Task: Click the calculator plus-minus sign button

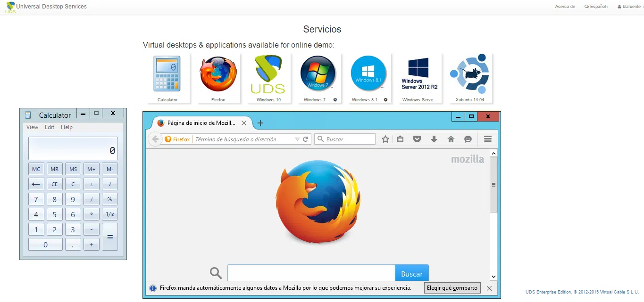Action: click(x=91, y=184)
